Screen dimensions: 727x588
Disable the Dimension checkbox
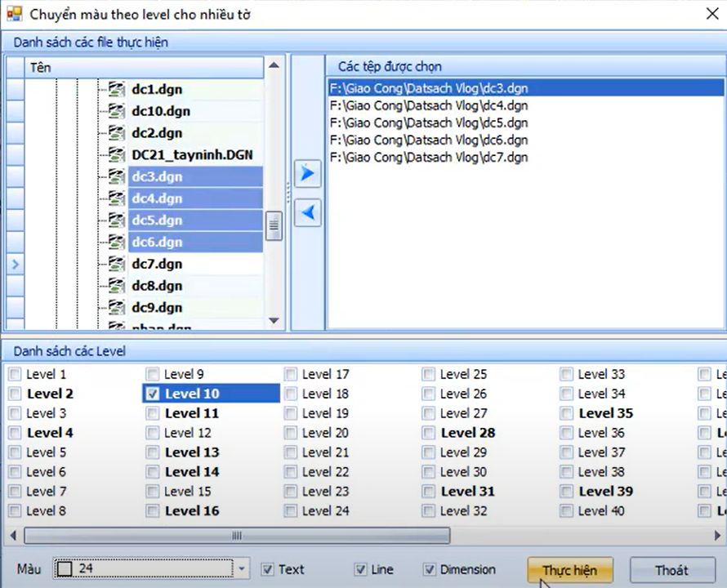(430, 569)
